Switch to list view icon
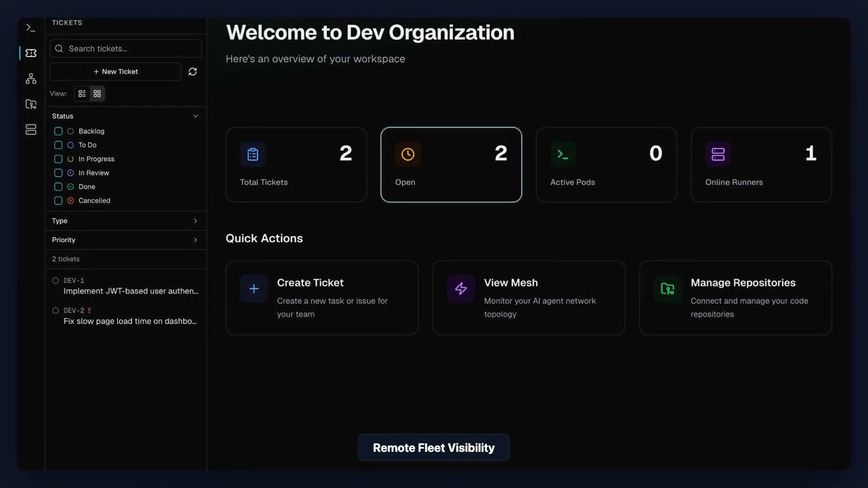868x488 pixels. coord(82,94)
